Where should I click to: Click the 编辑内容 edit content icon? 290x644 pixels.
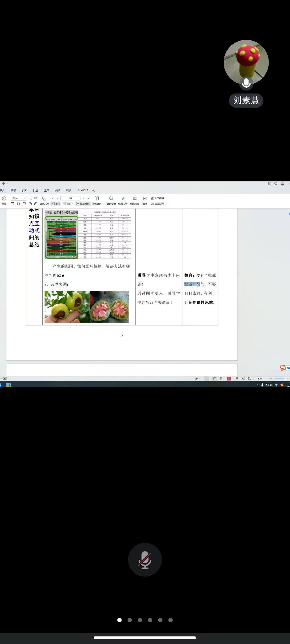(123, 200)
